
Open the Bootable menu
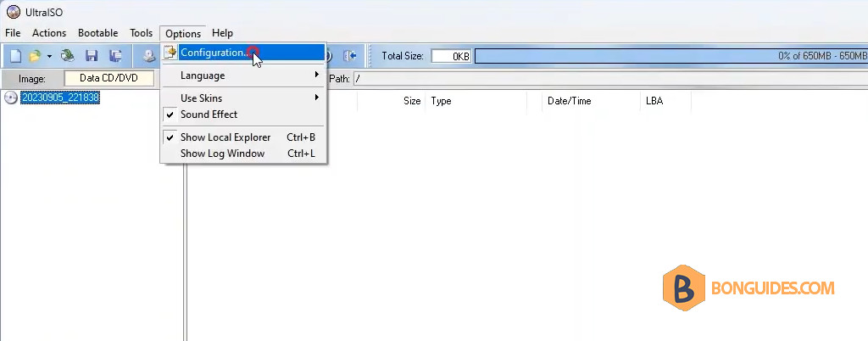(x=98, y=33)
